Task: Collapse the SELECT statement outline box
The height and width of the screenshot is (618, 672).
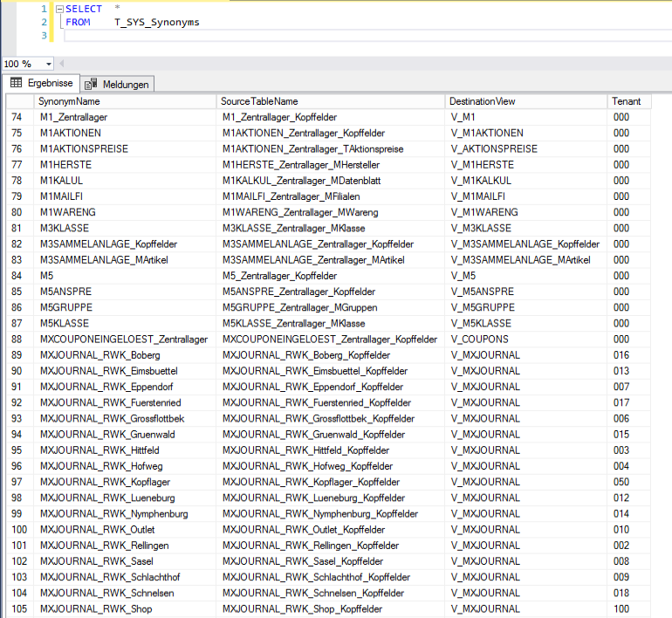Action: (x=59, y=9)
